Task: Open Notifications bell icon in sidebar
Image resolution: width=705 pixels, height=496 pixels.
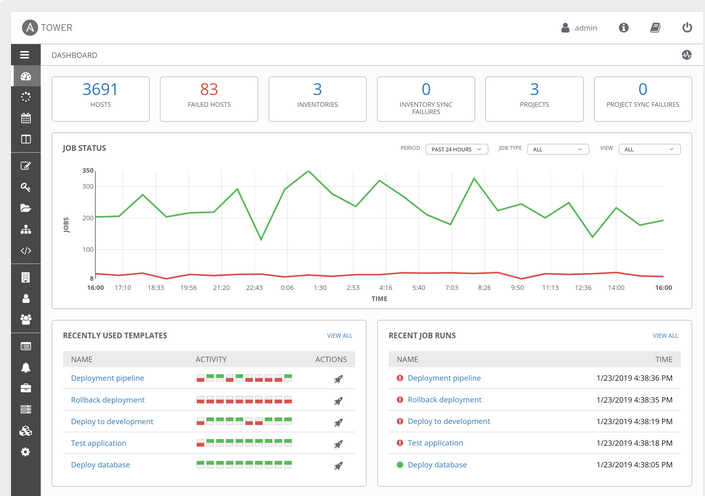Action: click(x=26, y=367)
